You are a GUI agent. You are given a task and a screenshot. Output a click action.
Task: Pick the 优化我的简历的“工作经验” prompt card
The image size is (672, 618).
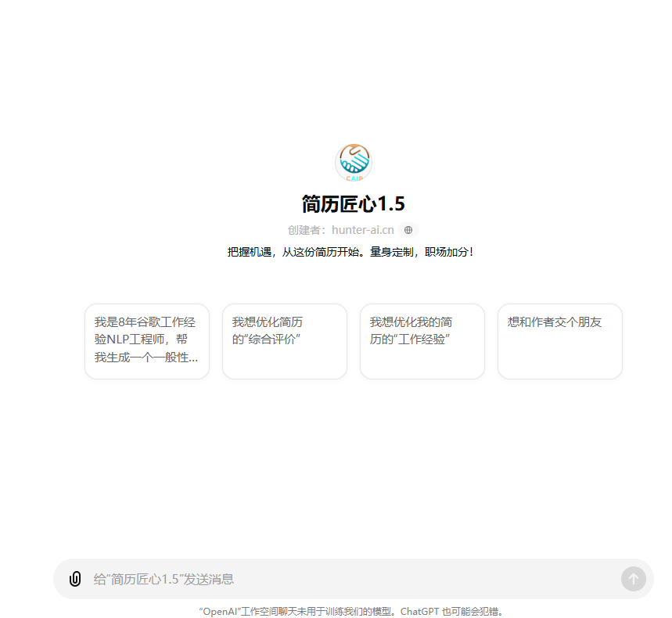[x=422, y=341]
